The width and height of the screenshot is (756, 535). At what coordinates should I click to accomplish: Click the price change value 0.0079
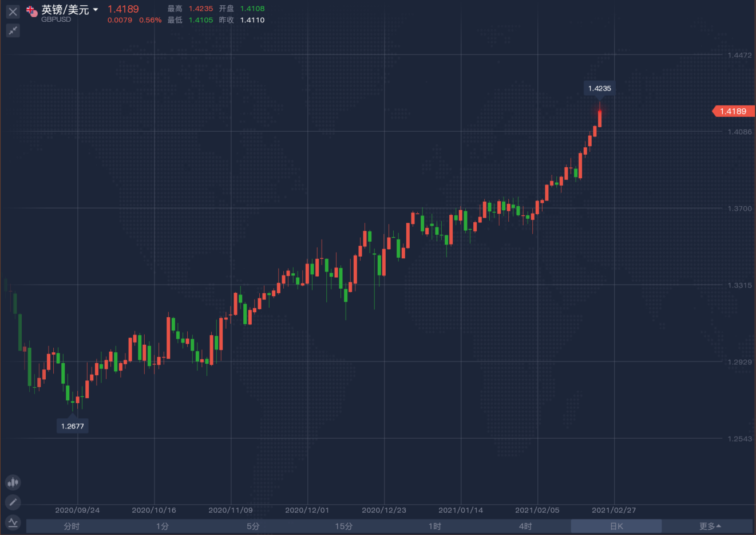120,20
